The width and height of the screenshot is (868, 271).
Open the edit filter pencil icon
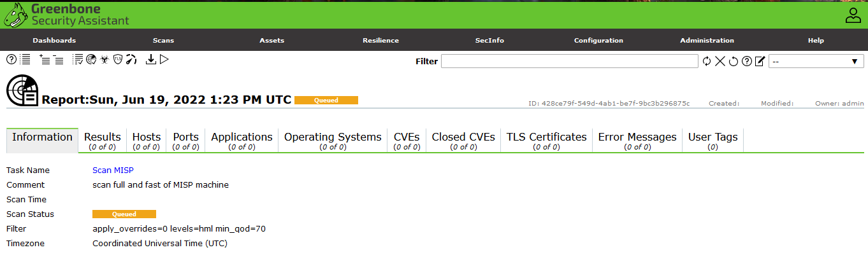[760, 61]
